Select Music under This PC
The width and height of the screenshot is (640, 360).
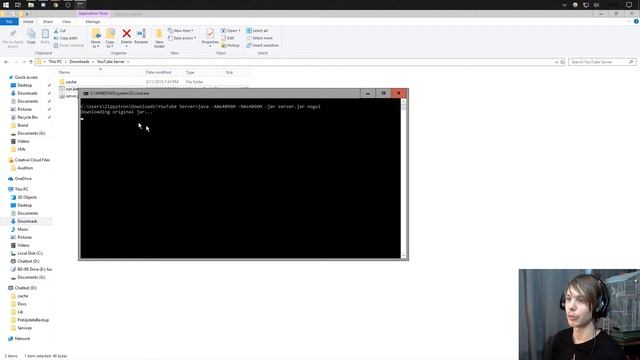[x=23, y=229]
